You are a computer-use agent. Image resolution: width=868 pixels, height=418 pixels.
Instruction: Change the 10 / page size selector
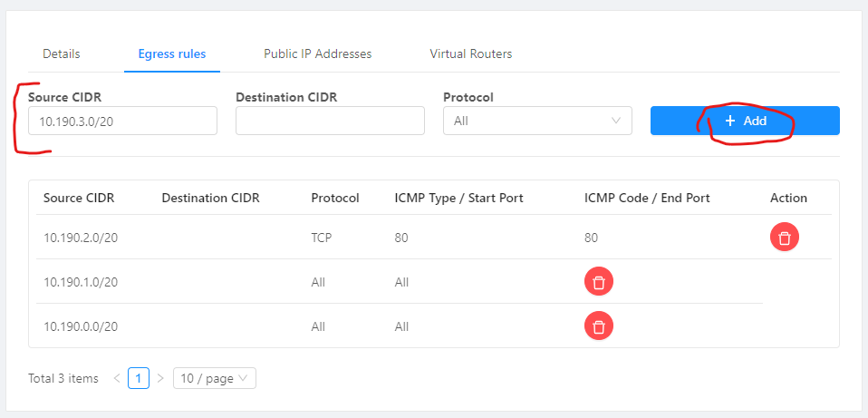pyautogui.click(x=215, y=378)
